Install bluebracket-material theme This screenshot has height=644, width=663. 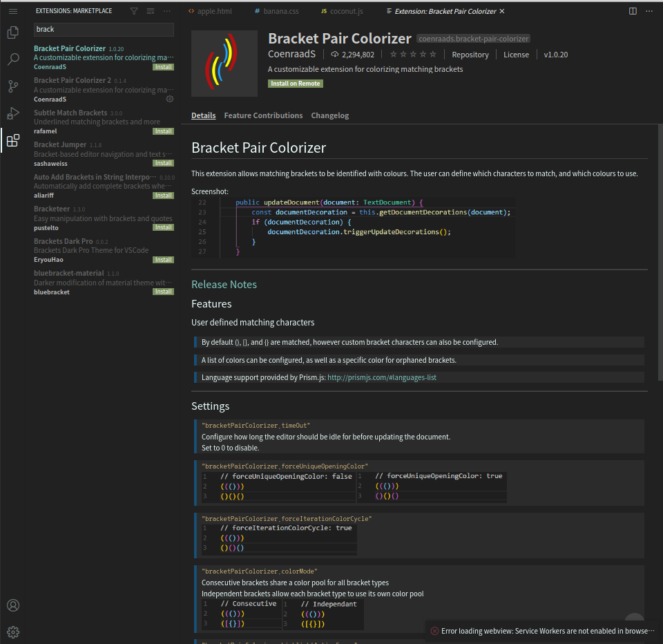163,292
